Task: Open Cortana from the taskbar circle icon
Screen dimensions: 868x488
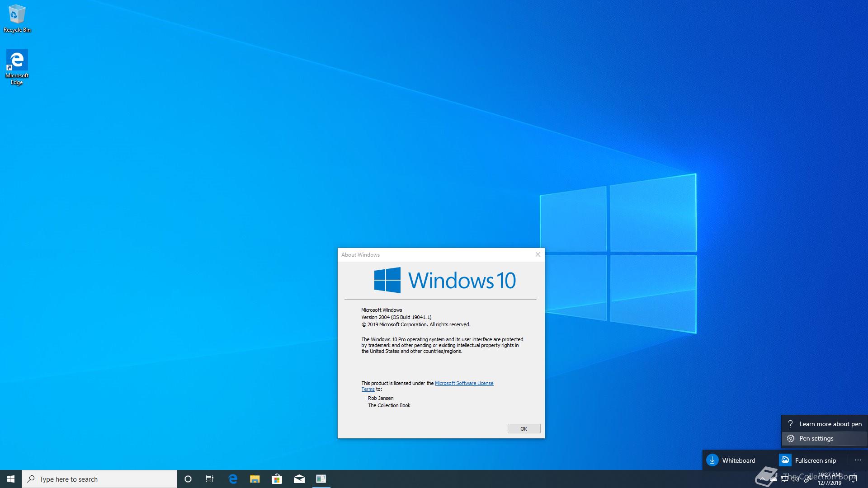Action: (188, 479)
